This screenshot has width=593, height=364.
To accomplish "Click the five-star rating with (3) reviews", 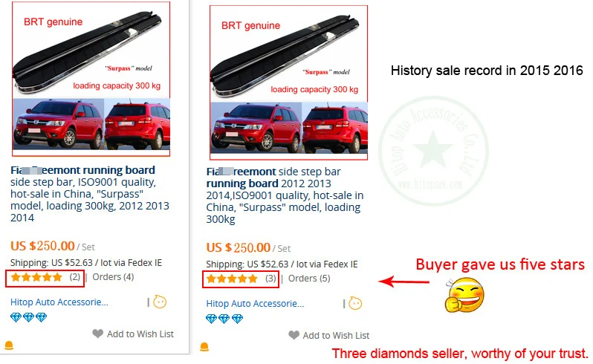I will coord(232,279).
